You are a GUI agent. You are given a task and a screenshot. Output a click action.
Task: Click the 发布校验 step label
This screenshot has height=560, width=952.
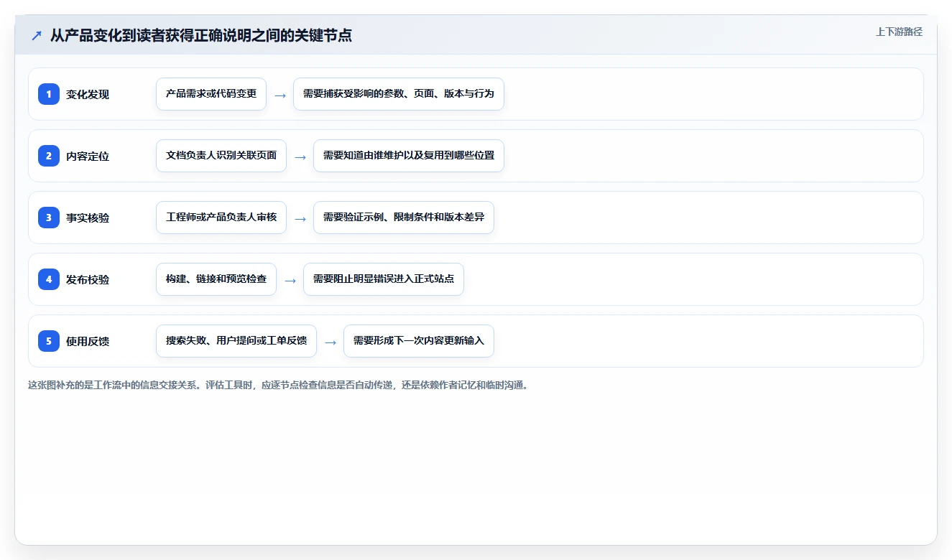(88, 279)
